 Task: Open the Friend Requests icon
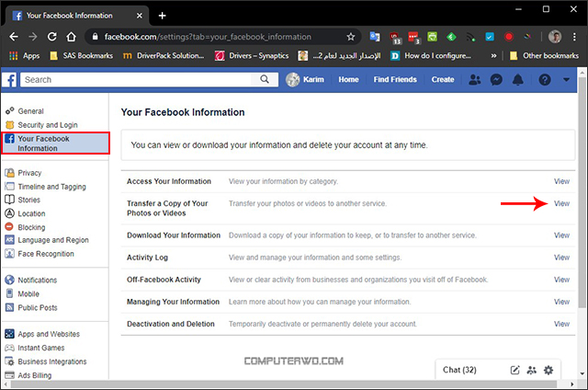[475, 80]
